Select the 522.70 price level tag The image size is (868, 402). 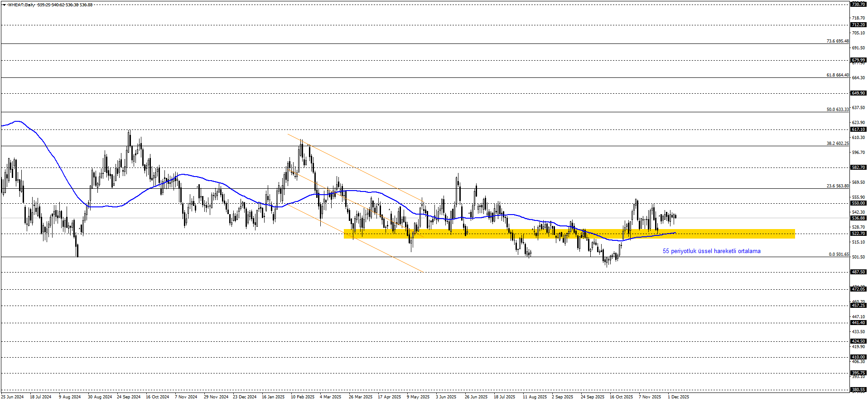tap(858, 234)
